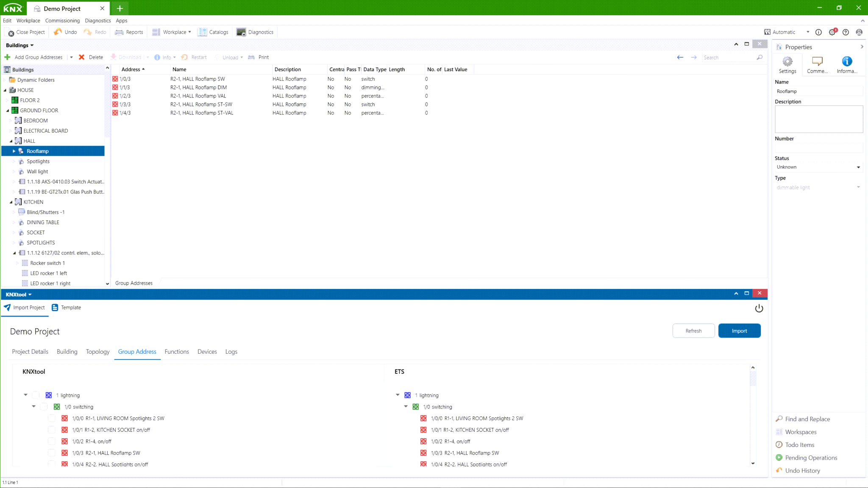Image resolution: width=868 pixels, height=488 pixels.
Task: Switch to the Functions tab
Action: tap(177, 352)
